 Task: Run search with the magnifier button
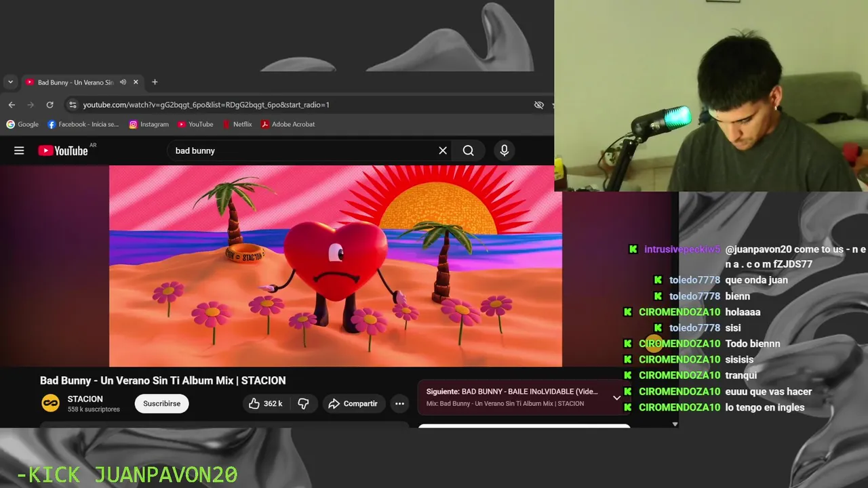pos(469,150)
